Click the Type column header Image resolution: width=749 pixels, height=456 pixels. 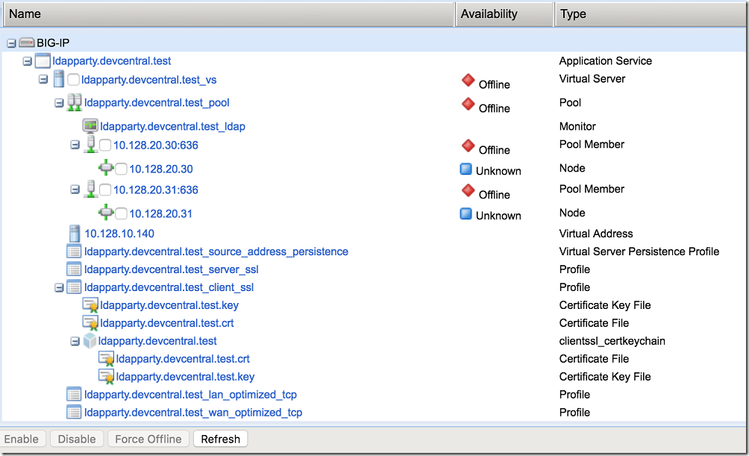pyautogui.click(x=574, y=14)
